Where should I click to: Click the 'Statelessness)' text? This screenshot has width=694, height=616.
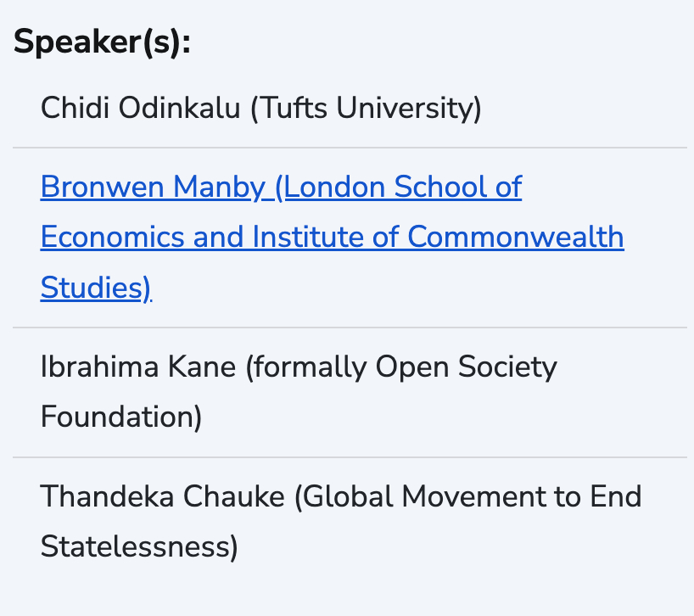(139, 546)
